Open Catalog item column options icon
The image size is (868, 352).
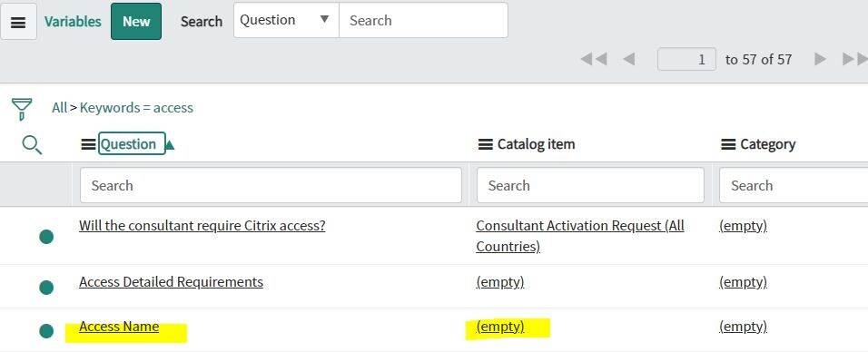pos(485,144)
